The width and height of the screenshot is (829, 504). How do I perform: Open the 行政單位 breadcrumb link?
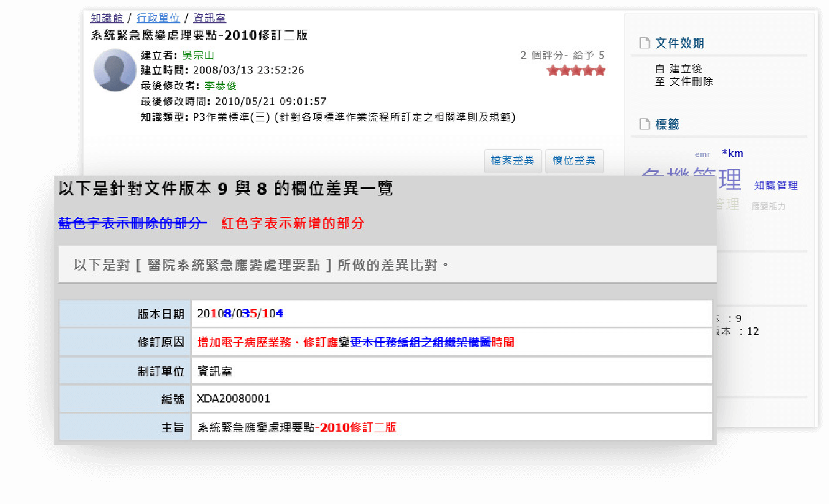point(158,18)
